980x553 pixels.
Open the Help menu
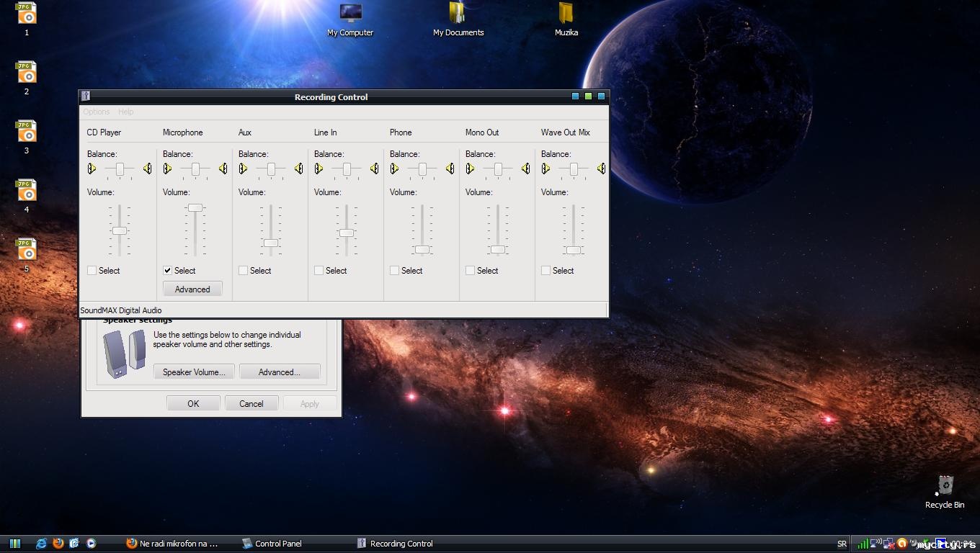[x=125, y=112]
